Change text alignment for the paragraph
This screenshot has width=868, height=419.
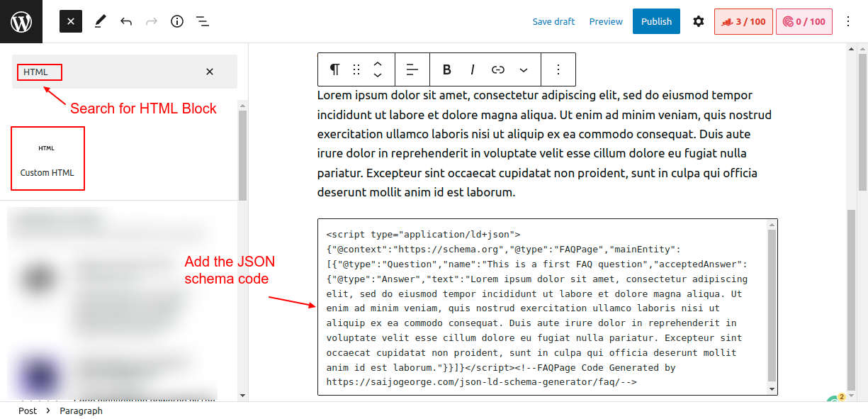(x=412, y=69)
